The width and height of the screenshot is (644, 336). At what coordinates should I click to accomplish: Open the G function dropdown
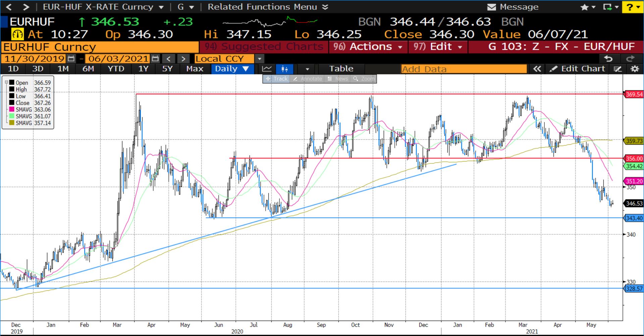click(x=191, y=7)
